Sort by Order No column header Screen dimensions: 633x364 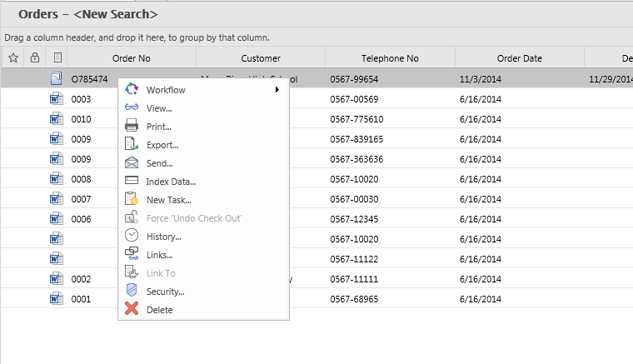tap(132, 58)
